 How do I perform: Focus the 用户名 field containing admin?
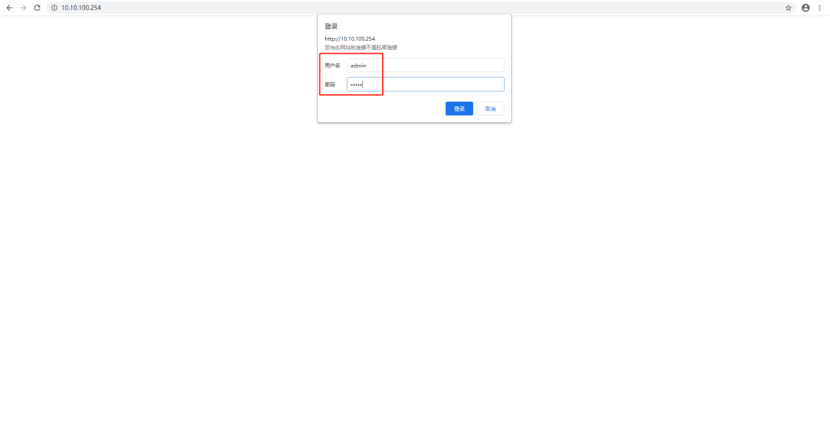pyautogui.click(x=425, y=65)
